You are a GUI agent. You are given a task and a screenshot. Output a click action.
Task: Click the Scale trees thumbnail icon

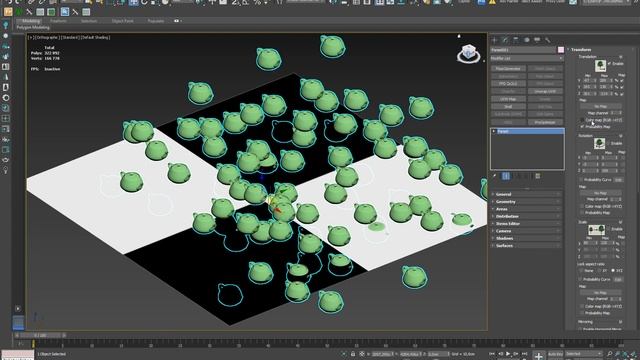click(x=596, y=229)
